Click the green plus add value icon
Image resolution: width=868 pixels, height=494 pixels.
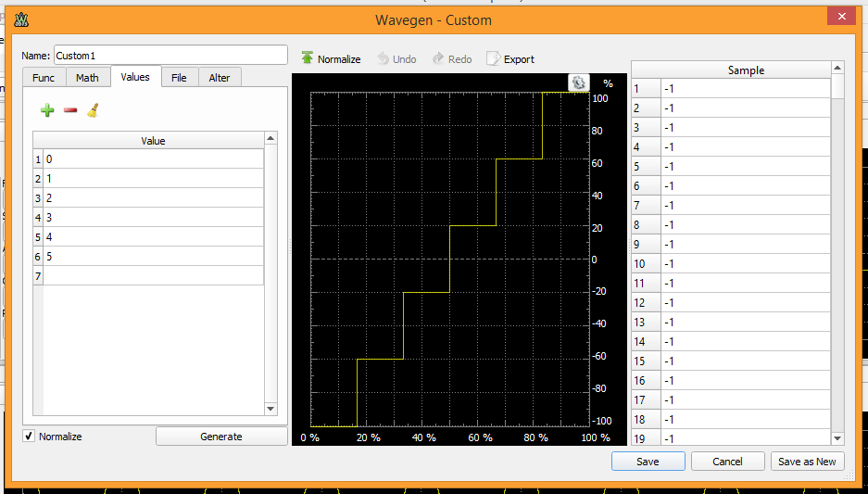click(x=47, y=110)
